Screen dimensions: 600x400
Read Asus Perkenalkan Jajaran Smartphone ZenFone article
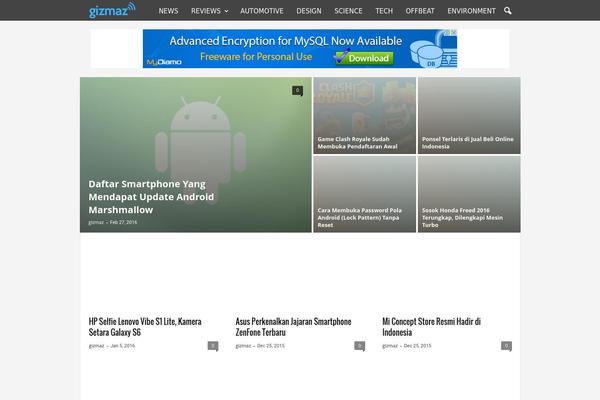(293, 327)
